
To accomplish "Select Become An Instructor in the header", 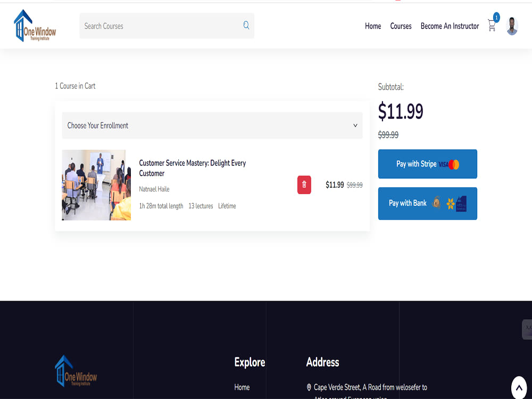I will coord(450,26).
